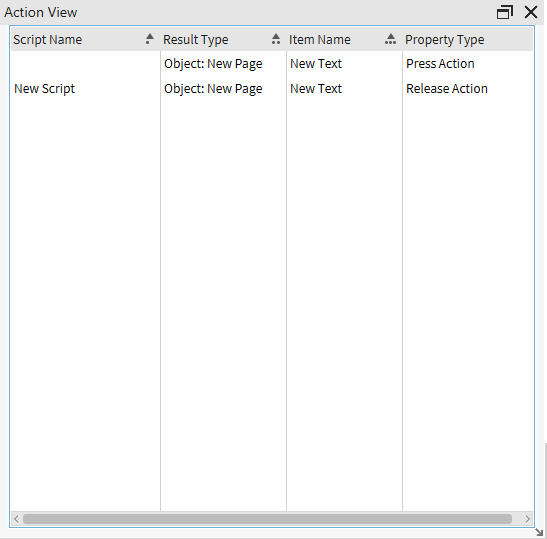
Task: Click the panel resize grip corner
Action: click(539, 532)
